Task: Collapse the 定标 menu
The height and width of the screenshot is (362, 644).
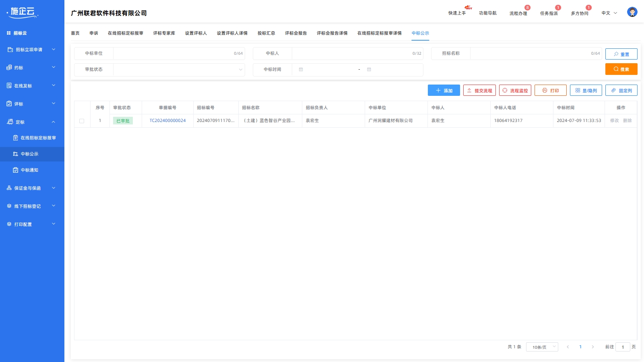Action: [x=54, y=122]
